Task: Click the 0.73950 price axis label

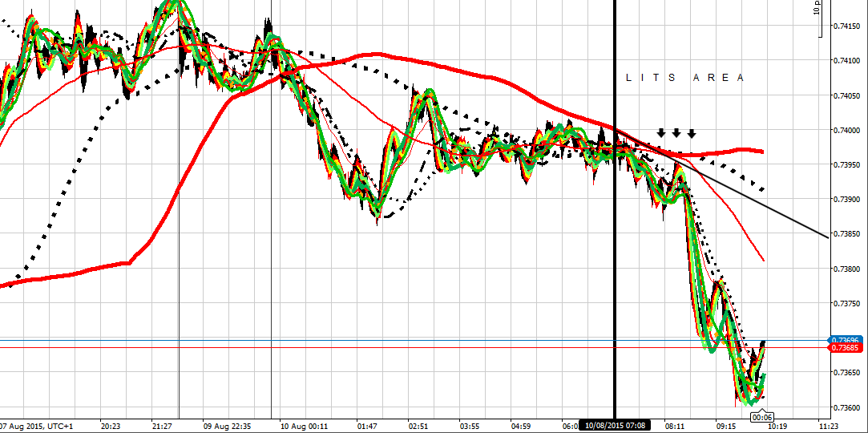Action: point(846,165)
